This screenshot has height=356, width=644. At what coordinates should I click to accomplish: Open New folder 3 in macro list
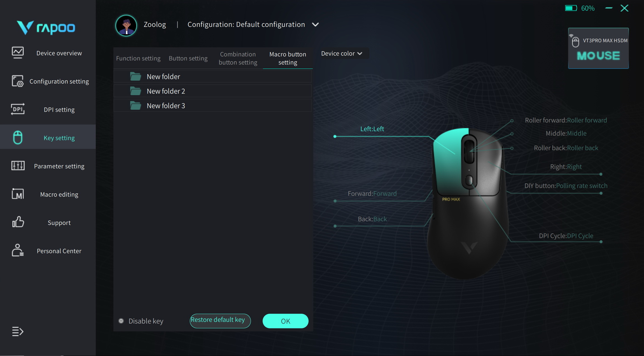213,106
